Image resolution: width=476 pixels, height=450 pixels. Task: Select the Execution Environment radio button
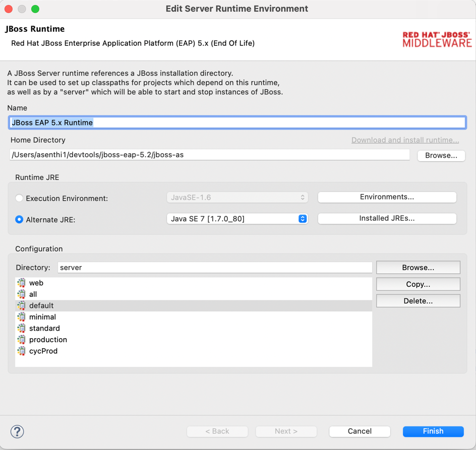click(19, 198)
